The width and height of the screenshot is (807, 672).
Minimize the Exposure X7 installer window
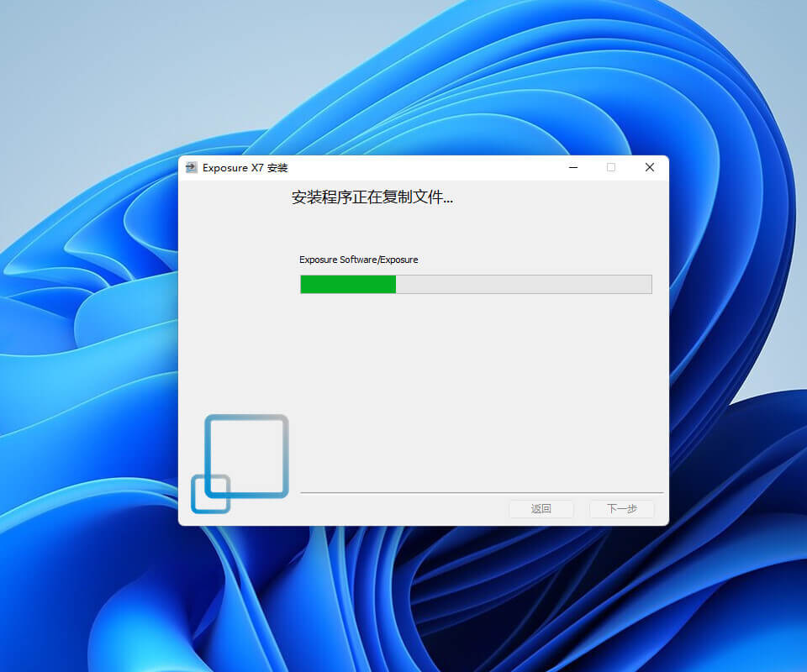pyautogui.click(x=573, y=167)
